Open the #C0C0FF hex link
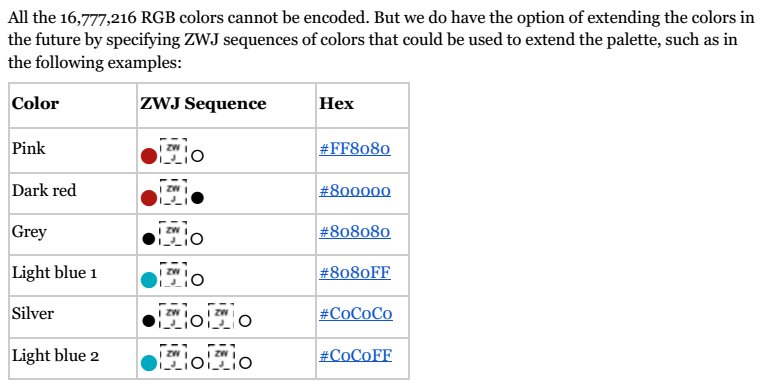Image resolution: width=762 pixels, height=386 pixels. pos(356,355)
